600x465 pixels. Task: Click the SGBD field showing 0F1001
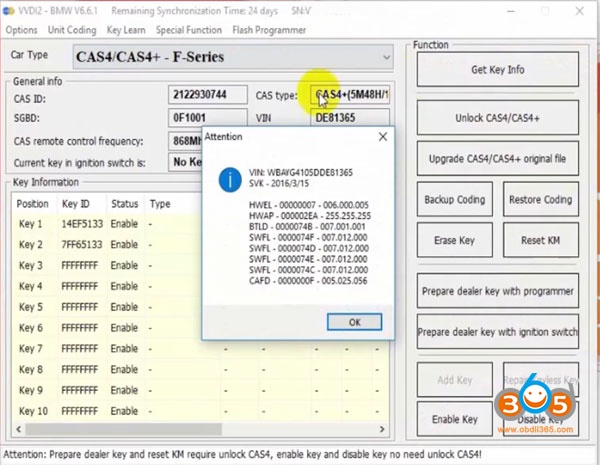tap(207, 117)
